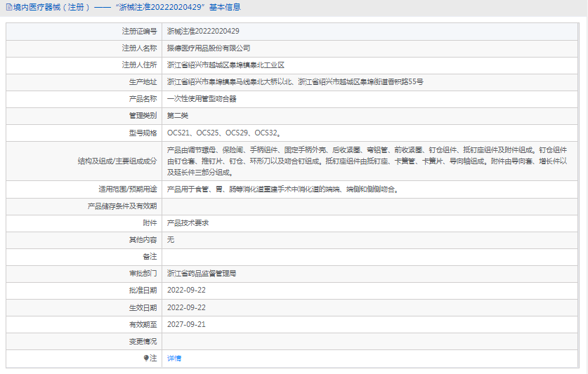Viewport: 588px width, 374px height.
Task: Click the 结构及组成/主要组成成分 label
Action: pos(117,161)
